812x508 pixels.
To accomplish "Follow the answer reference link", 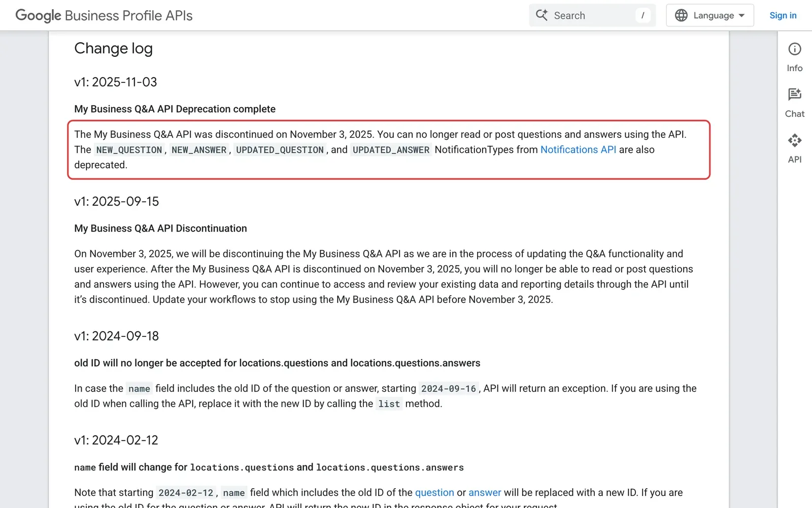I will click(485, 493).
